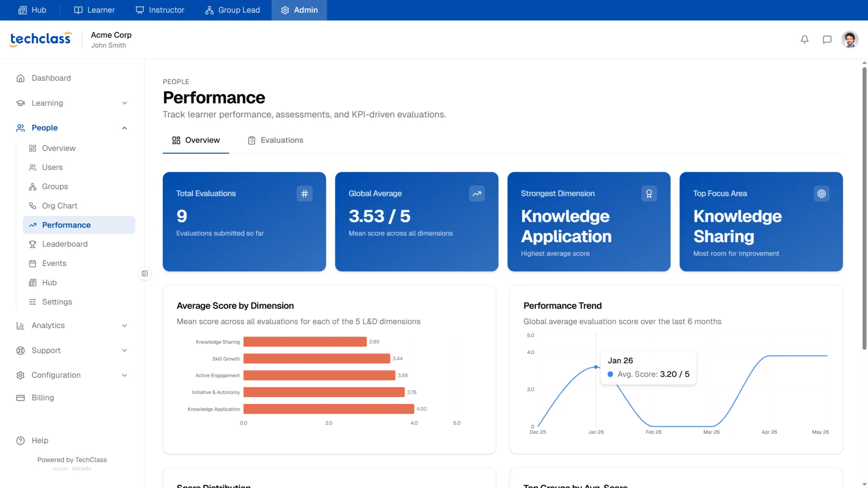Click the Knowledge Sharing bar in chart
The height and width of the screenshot is (488, 868).
pos(305,342)
